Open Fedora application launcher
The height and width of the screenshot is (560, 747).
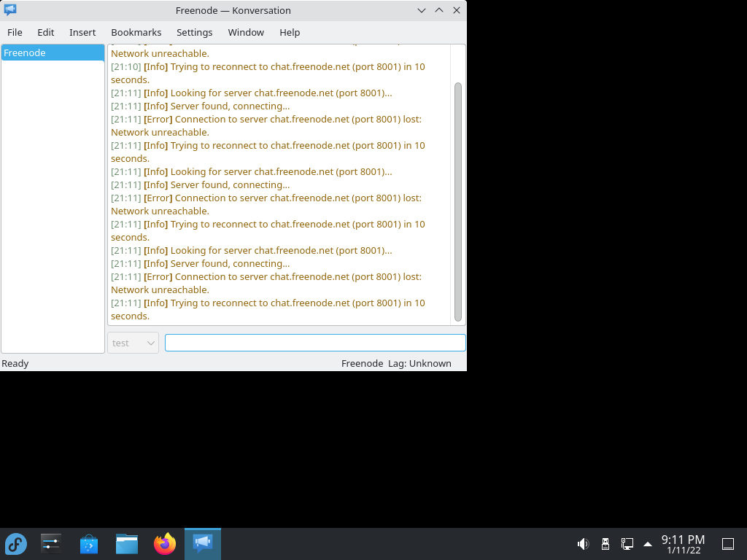pos(16,544)
